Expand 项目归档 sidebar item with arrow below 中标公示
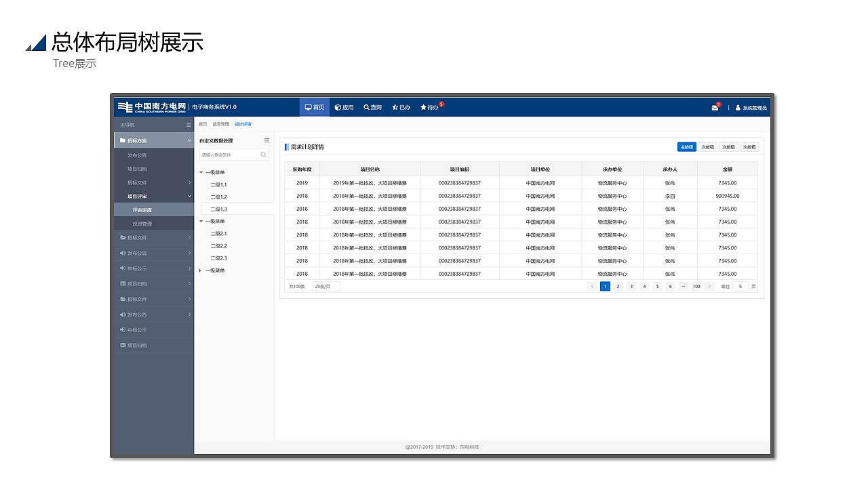 153,284
